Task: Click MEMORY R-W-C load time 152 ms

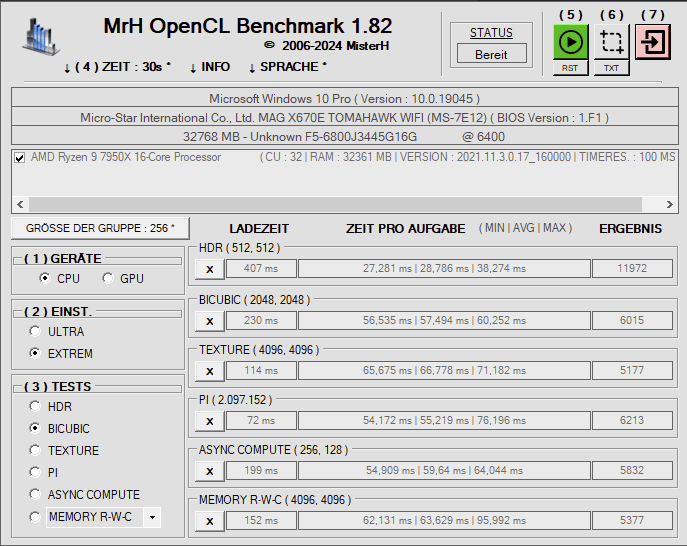Action: (x=261, y=520)
